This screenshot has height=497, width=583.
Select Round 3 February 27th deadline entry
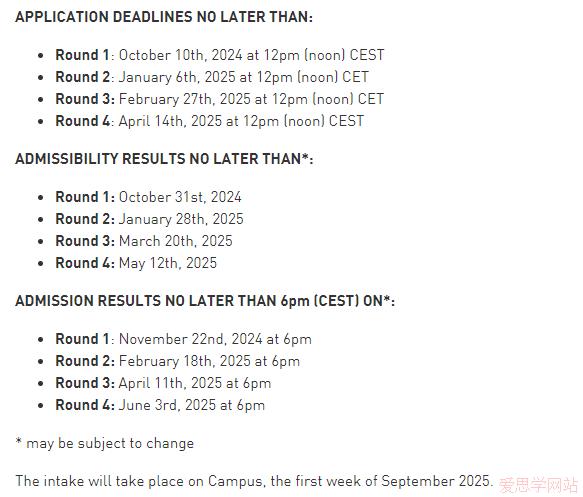click(x=219, y=99)
